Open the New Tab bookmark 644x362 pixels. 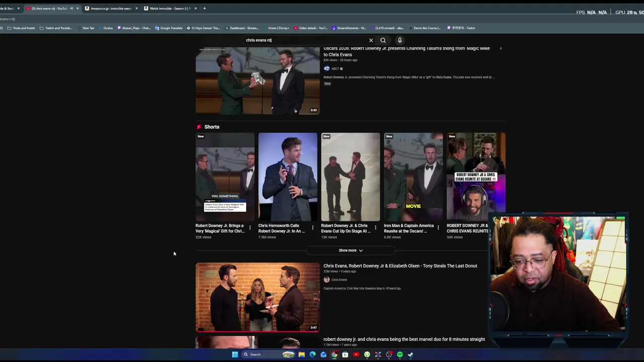(x=86, y=28)
